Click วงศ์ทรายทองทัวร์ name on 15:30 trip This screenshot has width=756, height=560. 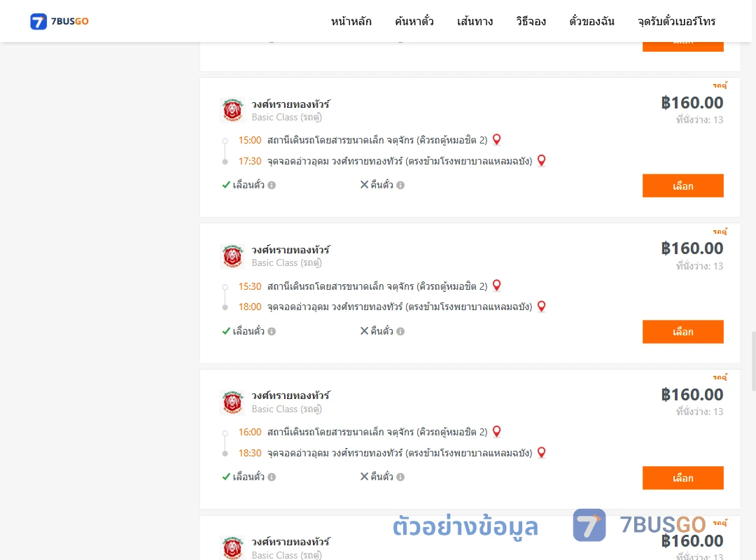(290, 249)
